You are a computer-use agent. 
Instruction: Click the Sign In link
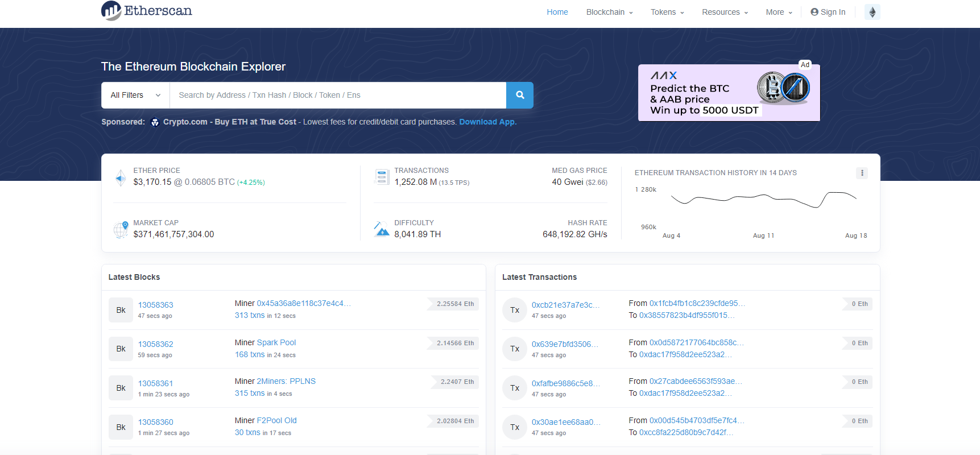click(828, 12)
